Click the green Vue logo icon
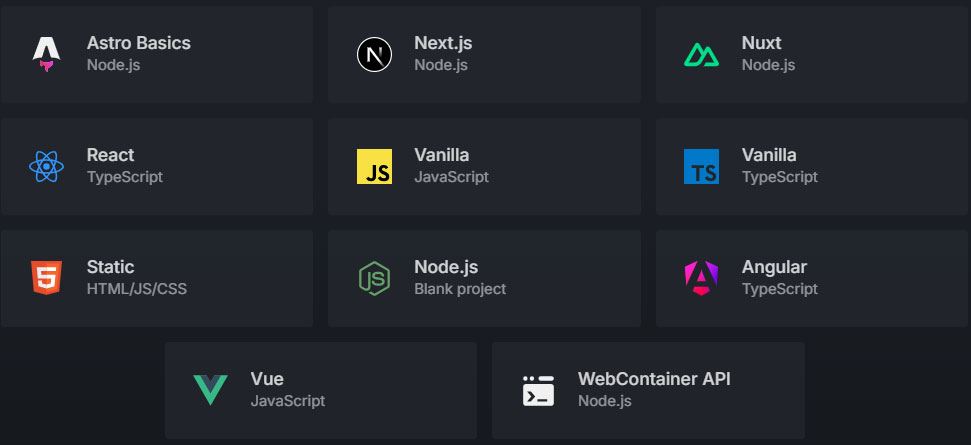Viewport: 971px width, 445px height. pos(210,390)
